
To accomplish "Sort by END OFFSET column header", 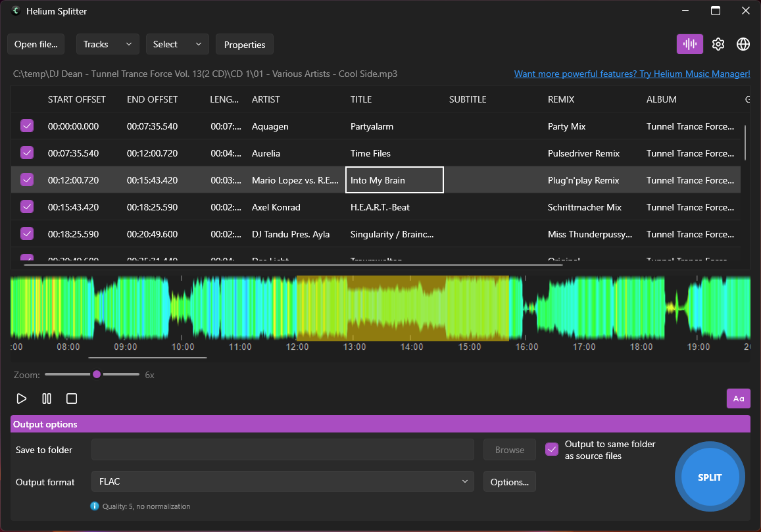I will [x=153, y=99].
